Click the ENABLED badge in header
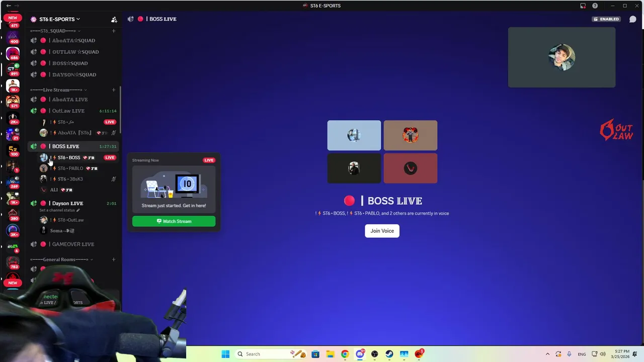This screenshot has height=362, width=644. [606, 19]
